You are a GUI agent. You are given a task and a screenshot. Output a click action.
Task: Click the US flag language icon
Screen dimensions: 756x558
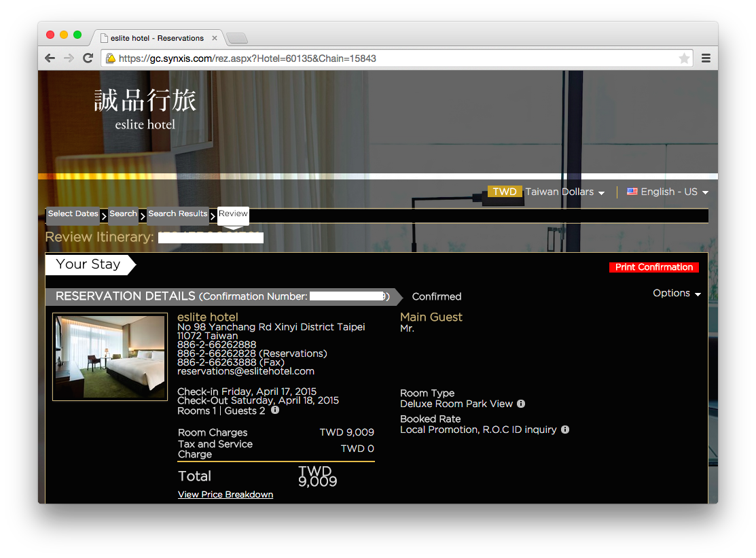632,192
